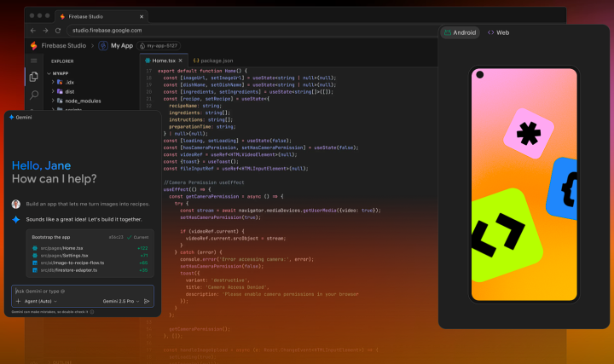Close the Home.tsx editor tab
Viewport: 614px width, 364px height.
(x=180, y=61)
